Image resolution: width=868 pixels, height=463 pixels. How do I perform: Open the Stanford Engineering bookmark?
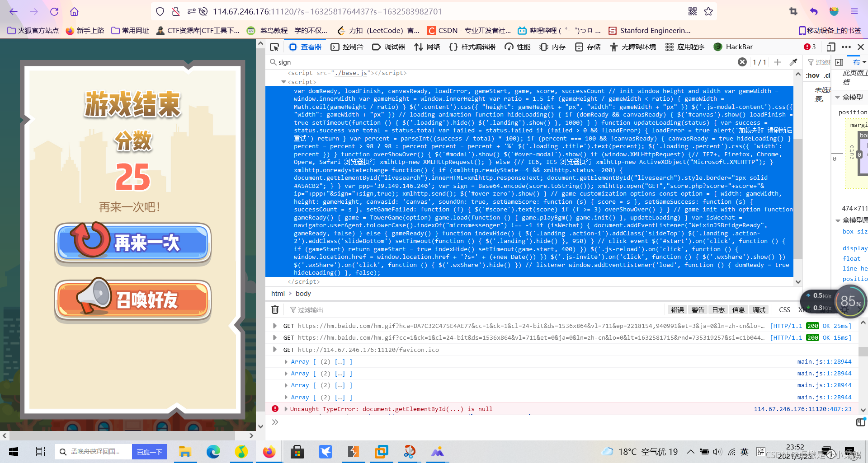tap(650, 31)
